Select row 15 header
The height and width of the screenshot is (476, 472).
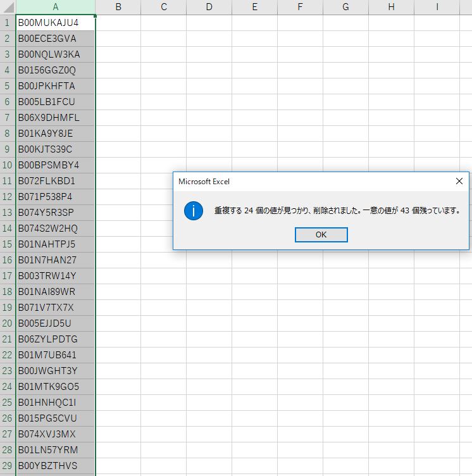pos(8,244)
